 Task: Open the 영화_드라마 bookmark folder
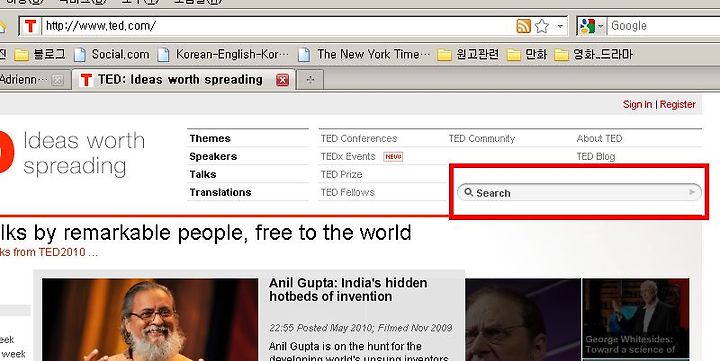[593, 55]
